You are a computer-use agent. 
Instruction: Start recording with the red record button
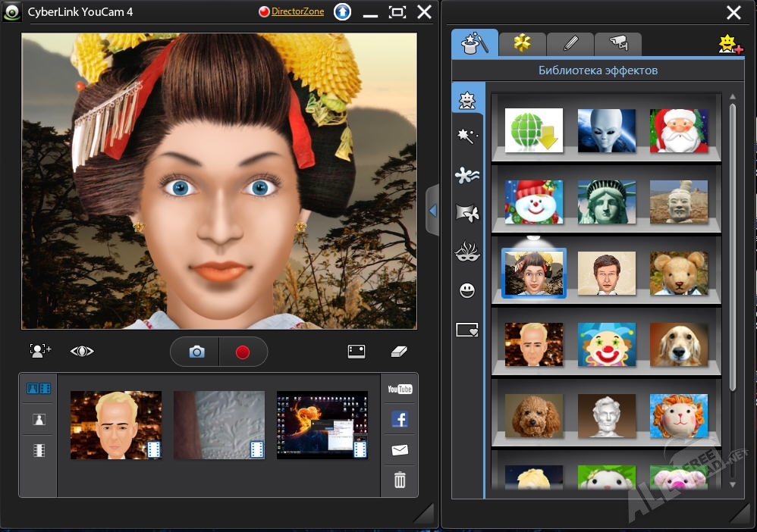pyautogui.click(x=243, y=352)
